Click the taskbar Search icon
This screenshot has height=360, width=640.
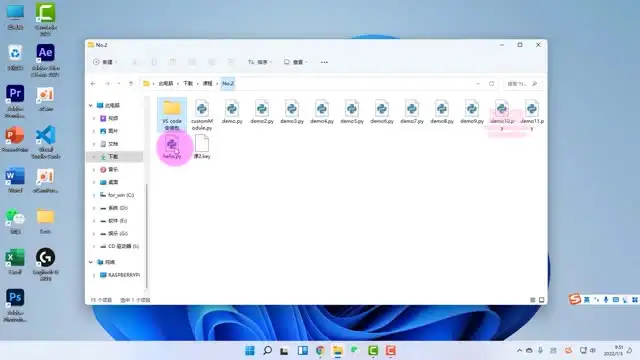tap(267, 350)
